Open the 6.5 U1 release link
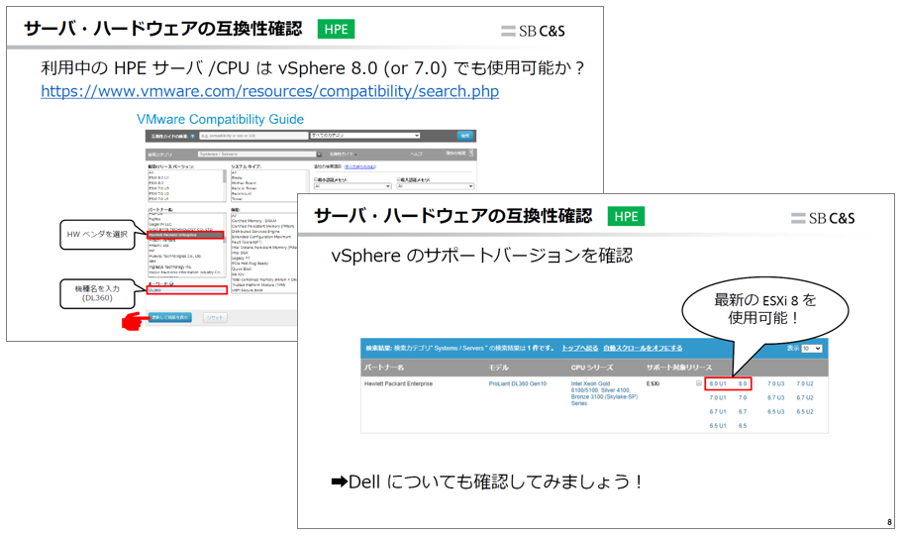The height and width of the screenshot is (536, 906). [x=718, y=426]
